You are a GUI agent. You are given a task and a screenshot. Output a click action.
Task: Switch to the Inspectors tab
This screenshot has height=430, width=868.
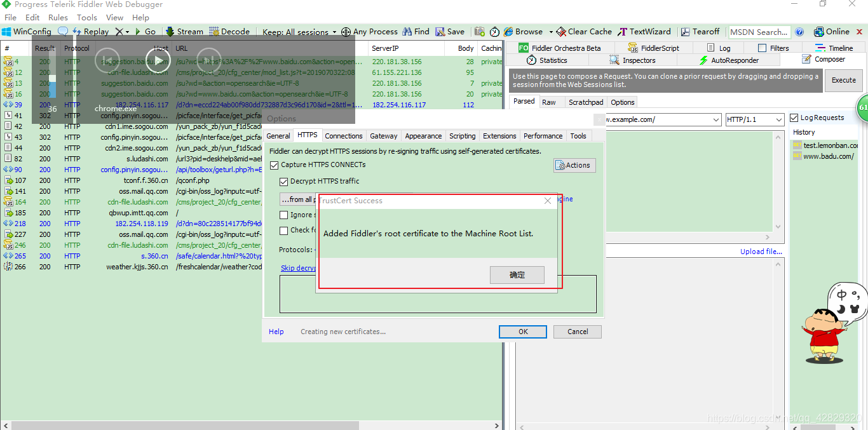pyautogui.click(x=633, y=60)
